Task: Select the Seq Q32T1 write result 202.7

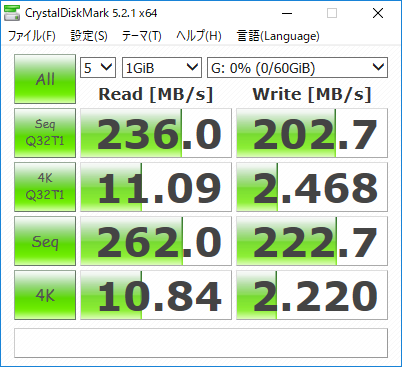Action: (x=312, y=133)
